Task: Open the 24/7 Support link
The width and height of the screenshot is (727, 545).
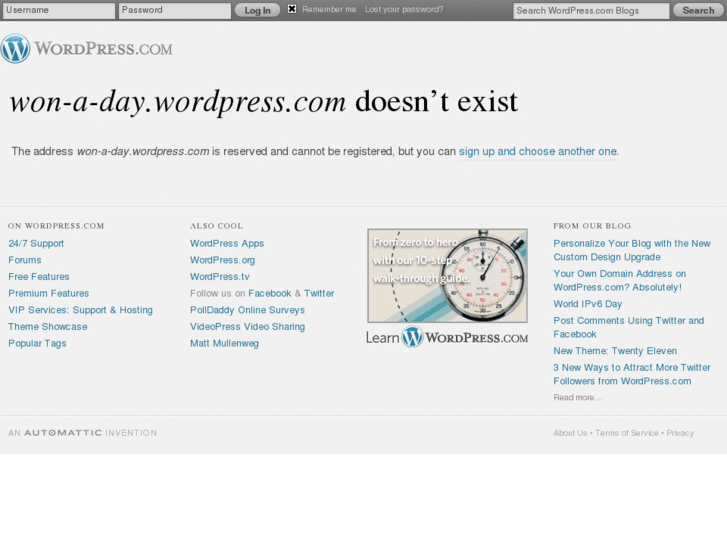Action: (36, 244)
